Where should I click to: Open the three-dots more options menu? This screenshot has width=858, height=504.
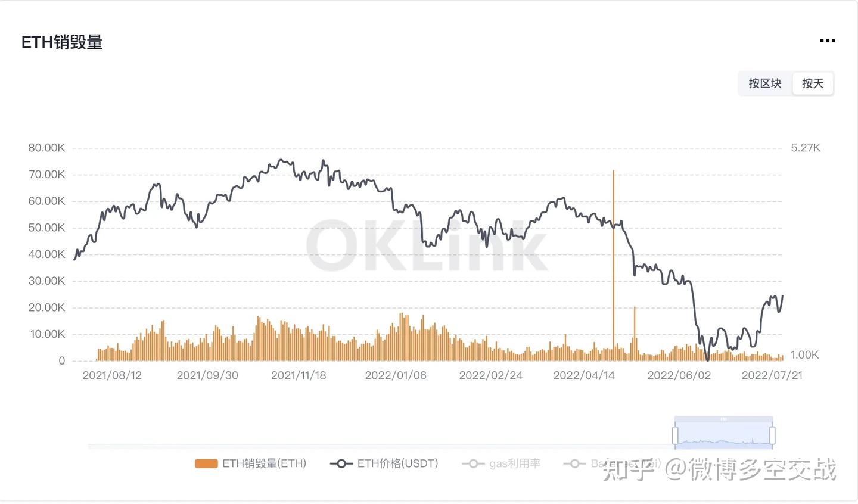(827, 41)
